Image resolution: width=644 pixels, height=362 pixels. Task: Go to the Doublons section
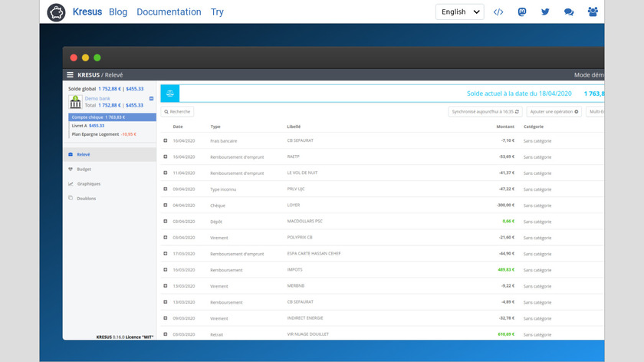pos(86,198)
